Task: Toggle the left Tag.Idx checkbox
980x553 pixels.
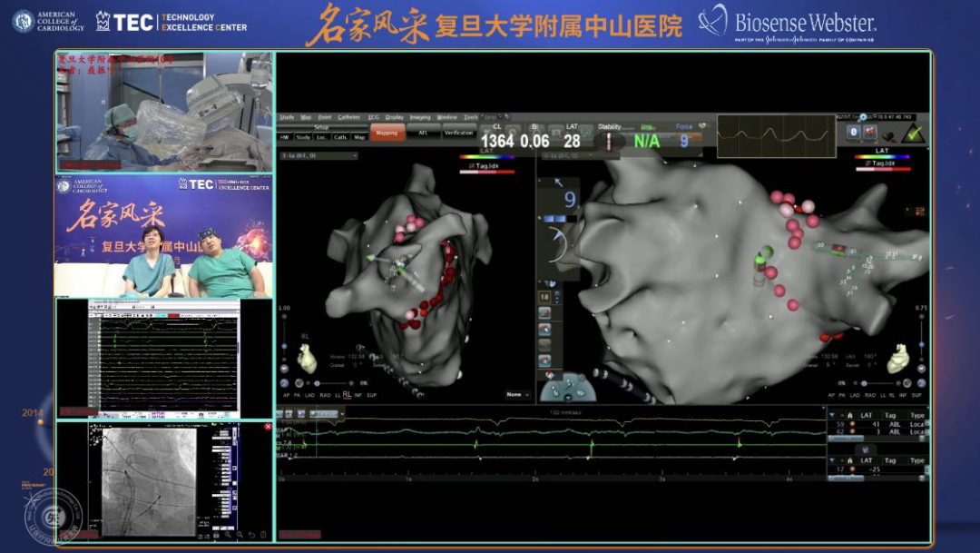Action: click(473, 165)
